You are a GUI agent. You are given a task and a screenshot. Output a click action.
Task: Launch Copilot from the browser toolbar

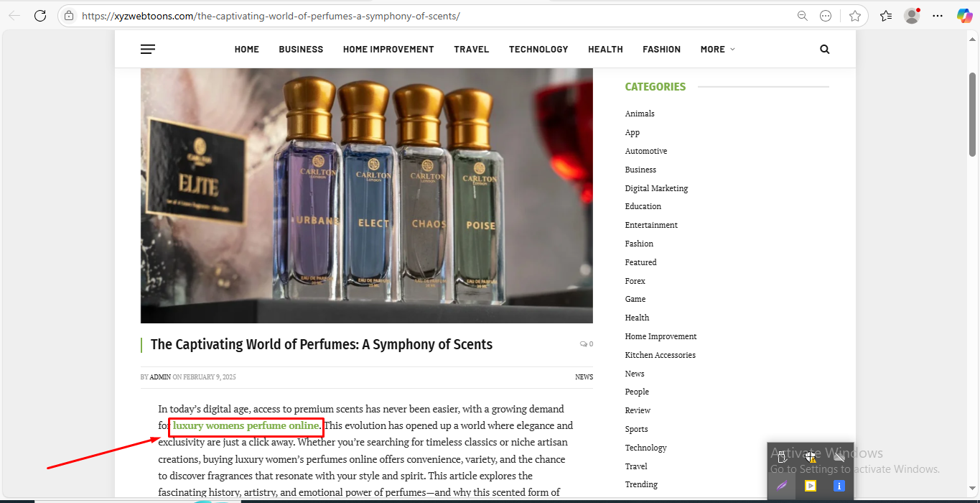pyautogui.click(x=964, y=16)
